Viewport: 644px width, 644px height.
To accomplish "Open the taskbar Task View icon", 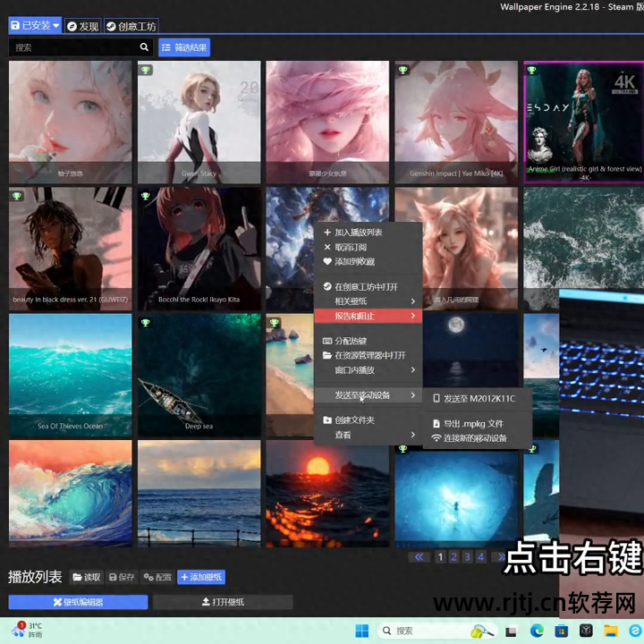I will pyautogui.click(x=511, y=631).
